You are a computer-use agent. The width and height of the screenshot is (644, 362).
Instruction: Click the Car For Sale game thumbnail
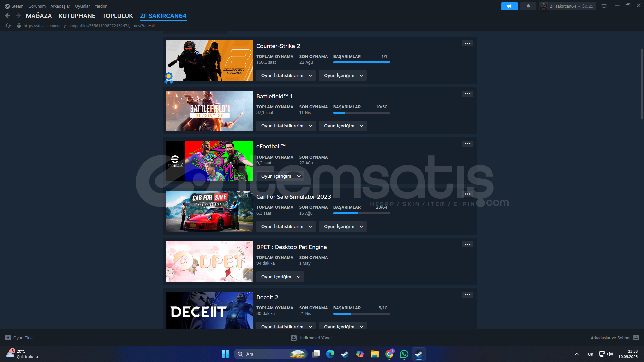point(209,211)
